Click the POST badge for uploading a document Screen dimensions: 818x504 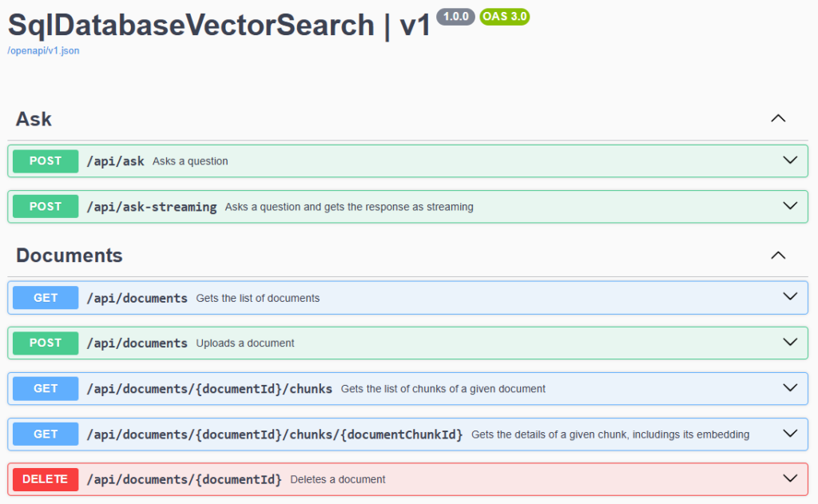[x=45, y=343]
